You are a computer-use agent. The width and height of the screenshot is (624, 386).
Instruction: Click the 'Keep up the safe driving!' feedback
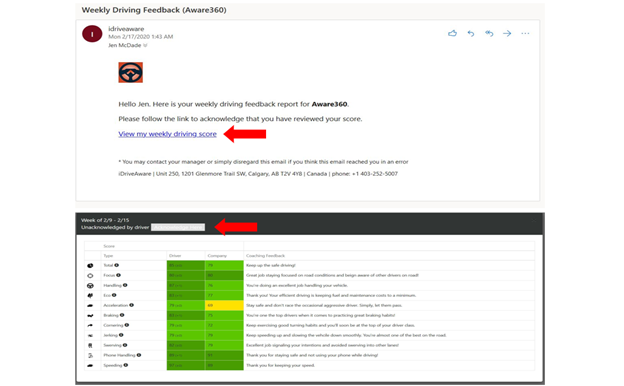pos(271,265)
